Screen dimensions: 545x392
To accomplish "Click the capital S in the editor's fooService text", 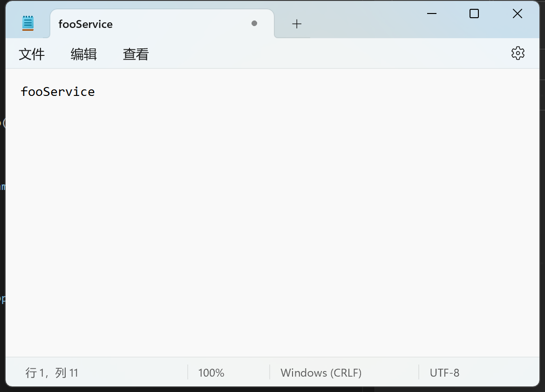I will (47, 92).
